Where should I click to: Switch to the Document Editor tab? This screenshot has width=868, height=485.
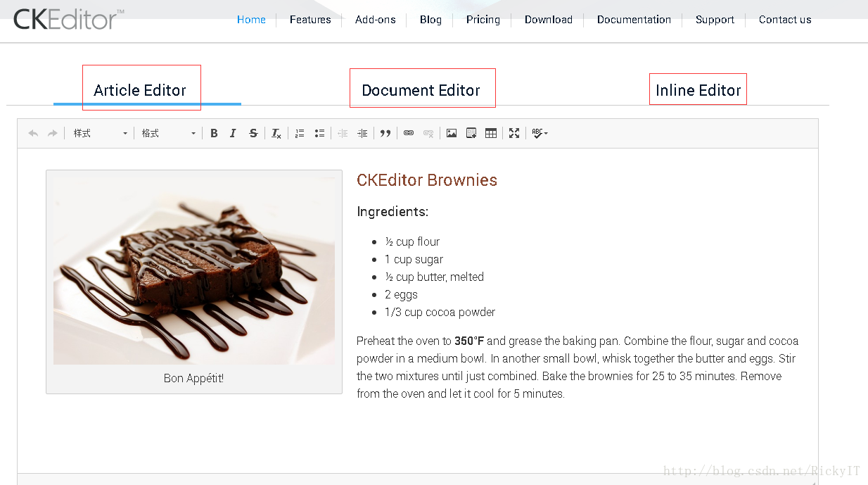coord(421,90)
